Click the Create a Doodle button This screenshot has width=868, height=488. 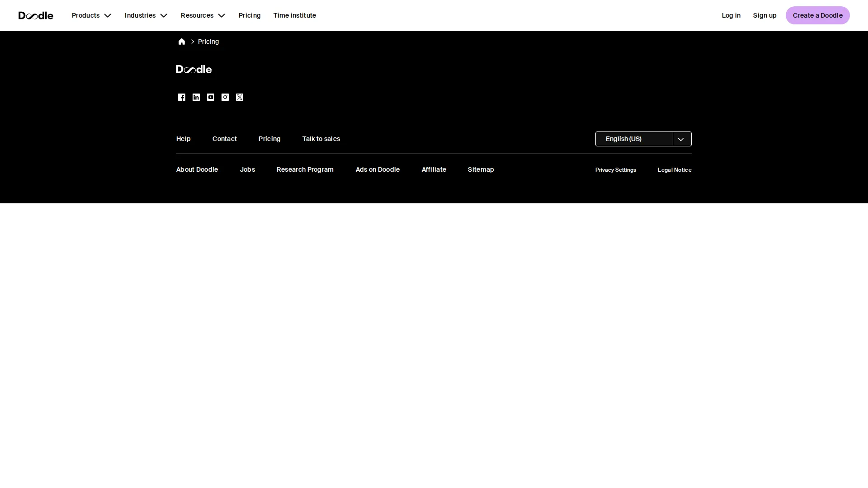pyautogui.click(x=817, y=15)
